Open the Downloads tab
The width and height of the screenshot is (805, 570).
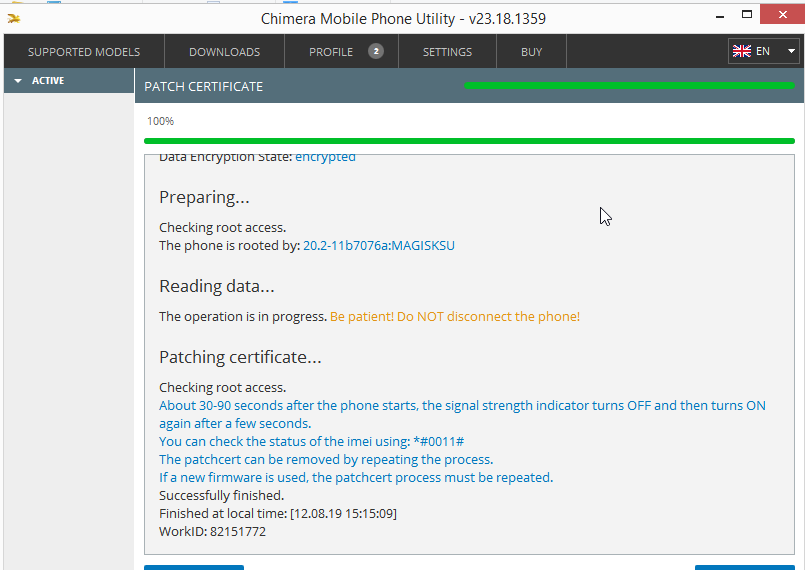tap(224, 52)
